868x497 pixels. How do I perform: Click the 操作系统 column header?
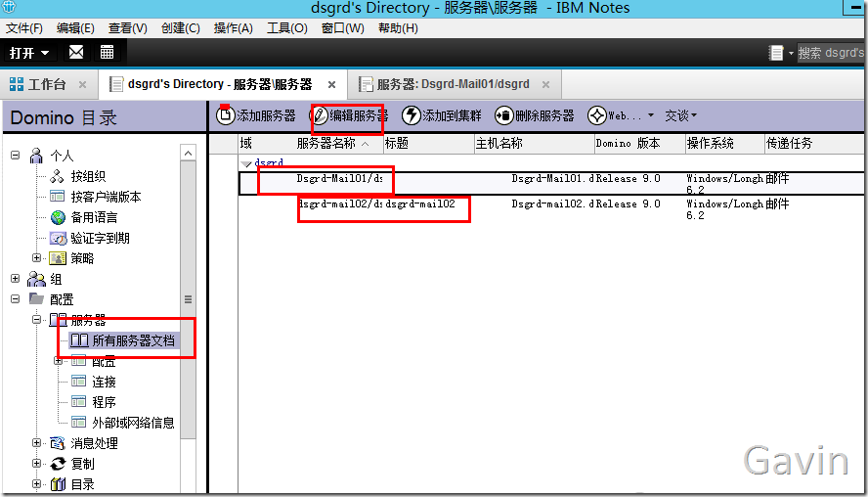pos(724,144)
